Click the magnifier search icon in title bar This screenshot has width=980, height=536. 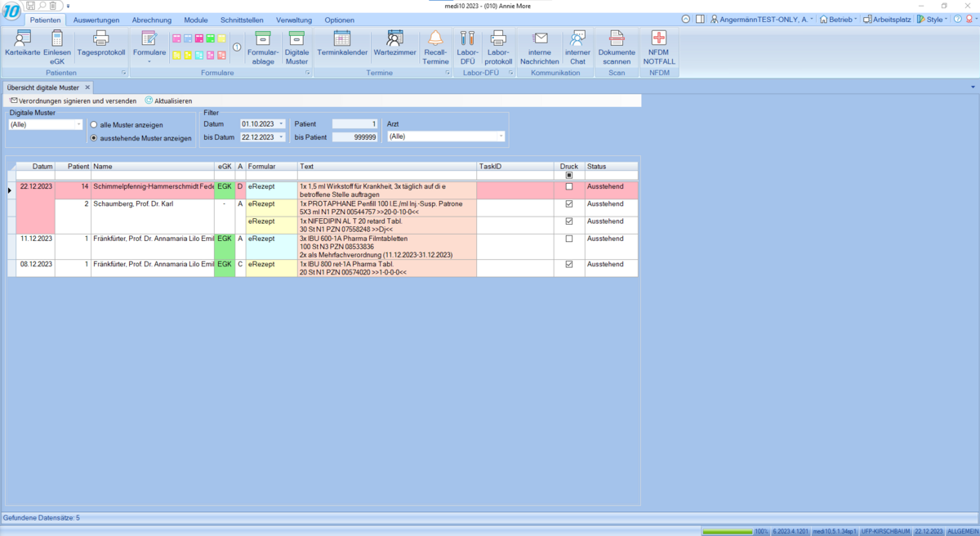click(x=42, y=6)
